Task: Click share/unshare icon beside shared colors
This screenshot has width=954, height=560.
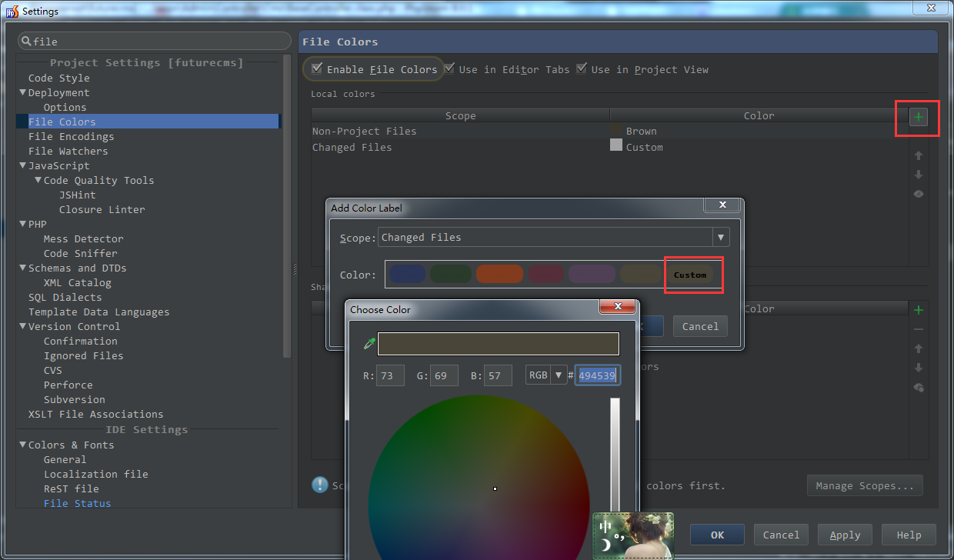Action: click(918, 388)
